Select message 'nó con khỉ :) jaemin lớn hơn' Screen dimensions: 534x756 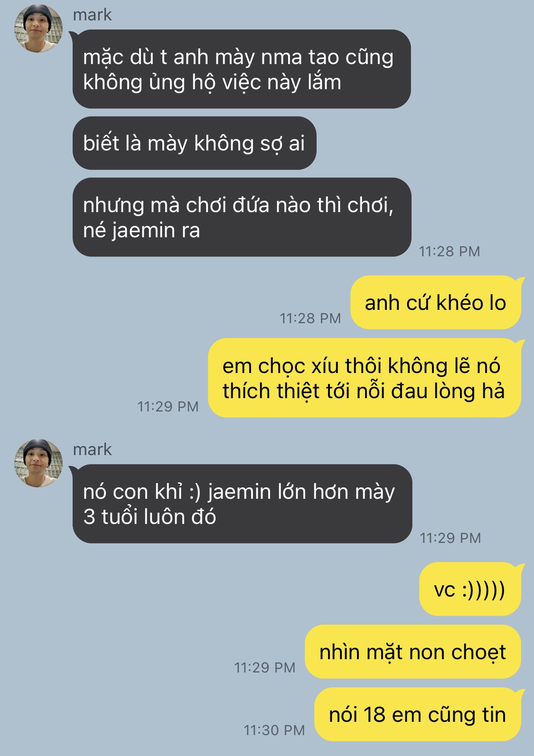(x=242, y=504)
